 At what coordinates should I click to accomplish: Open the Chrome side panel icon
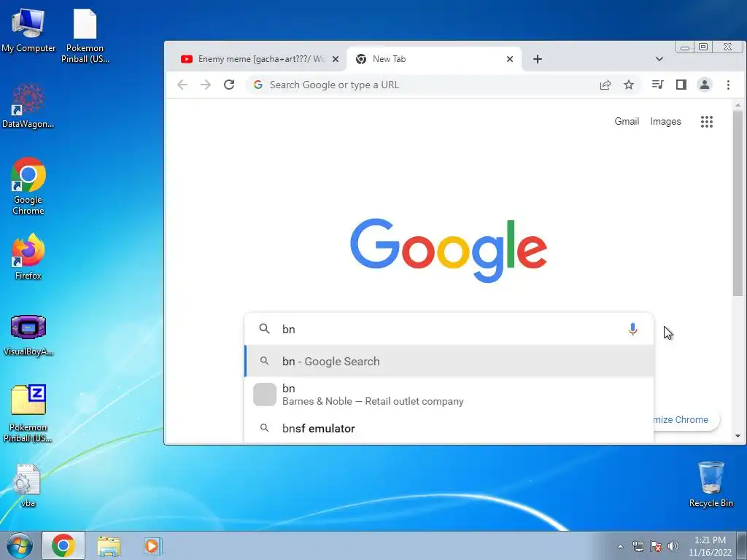click(x=681, y=85)
